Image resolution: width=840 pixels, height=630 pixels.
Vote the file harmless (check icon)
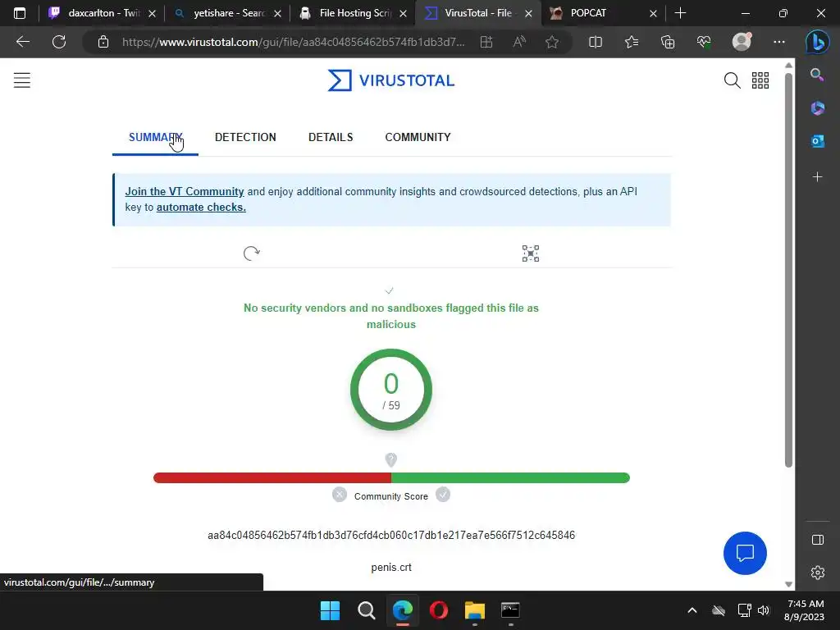pyautogui.click(x=442, y=495)
